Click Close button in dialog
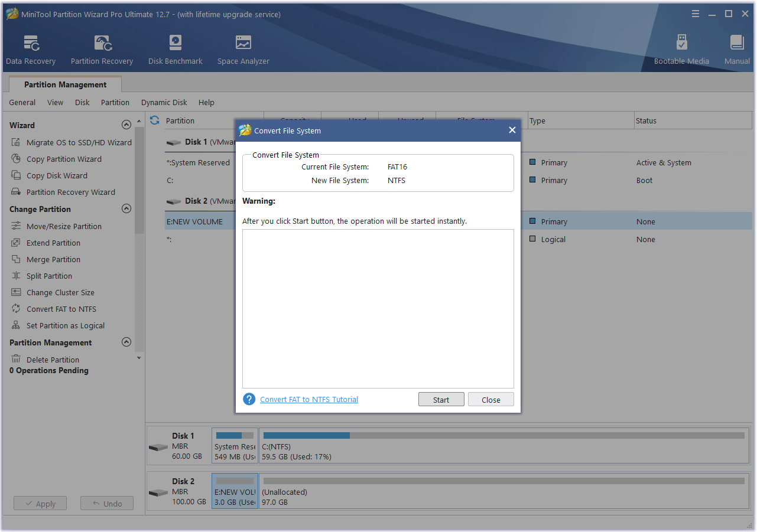The image size is (757, 532). [x=490, y=400]
